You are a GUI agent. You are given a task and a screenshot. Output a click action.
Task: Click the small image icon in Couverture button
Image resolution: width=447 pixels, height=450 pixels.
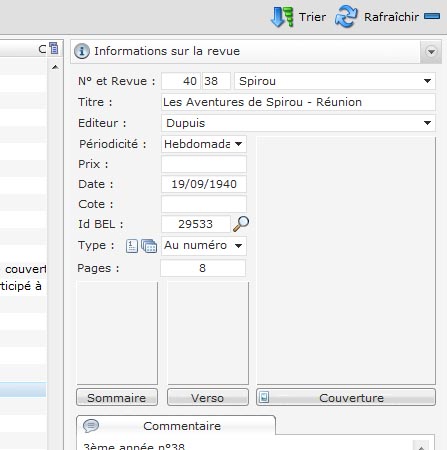pyautogui.click(x=264, y=397)
